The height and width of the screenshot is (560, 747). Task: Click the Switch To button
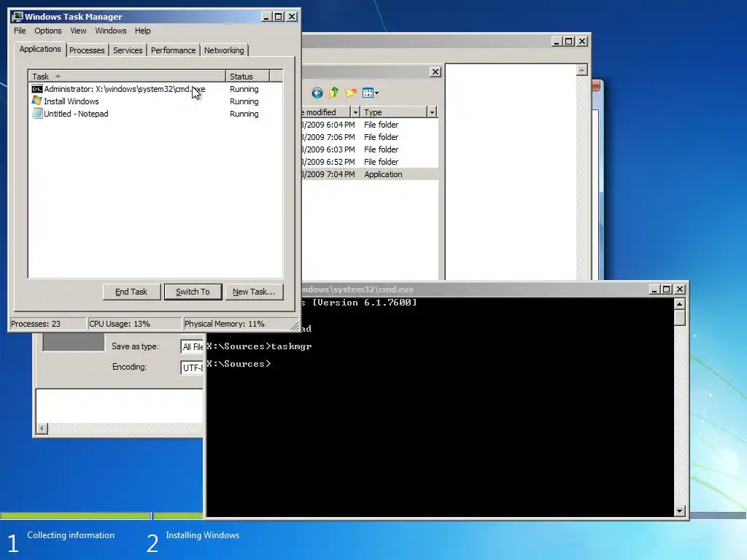point(193,292)
